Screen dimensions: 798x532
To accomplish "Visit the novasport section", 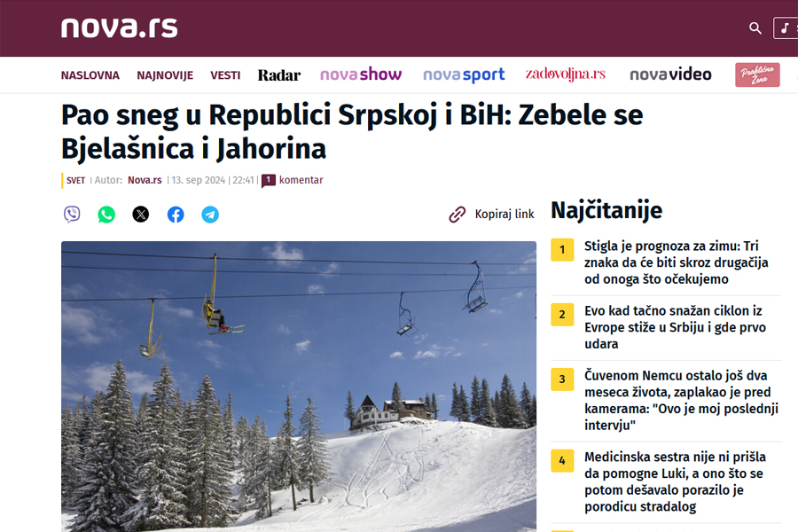I will (464, 74).
